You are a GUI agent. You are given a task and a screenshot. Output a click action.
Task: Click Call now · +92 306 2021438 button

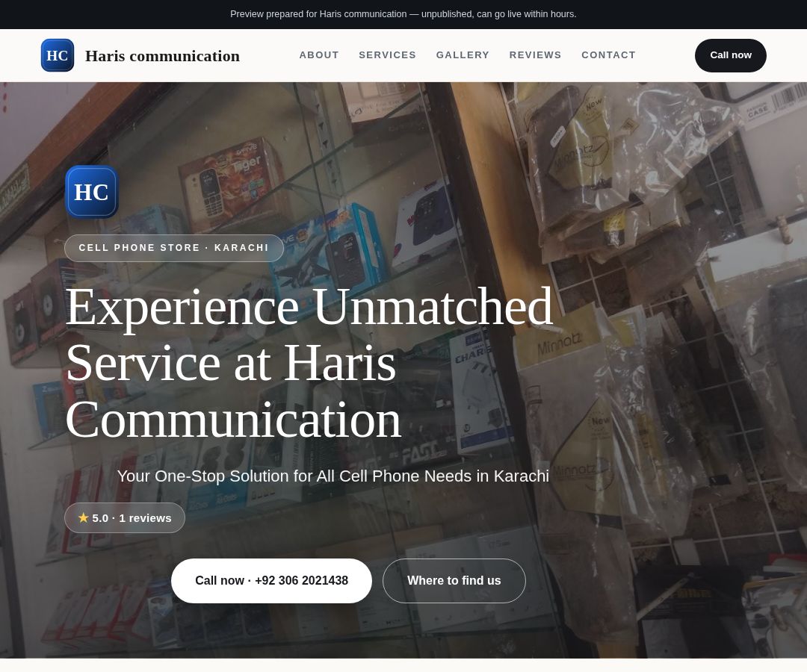(x=271, y=580)
